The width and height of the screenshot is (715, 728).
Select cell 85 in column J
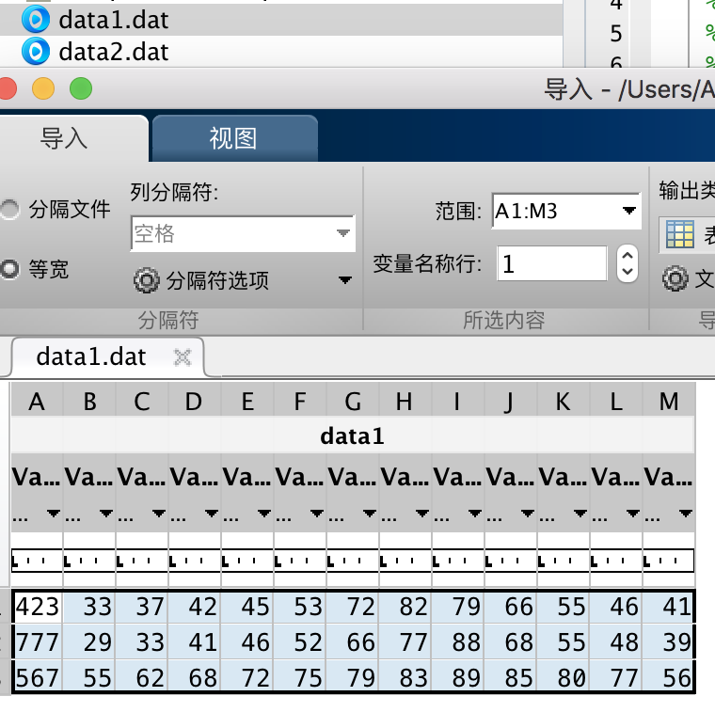pyautogui.click(x=511, y=677)
